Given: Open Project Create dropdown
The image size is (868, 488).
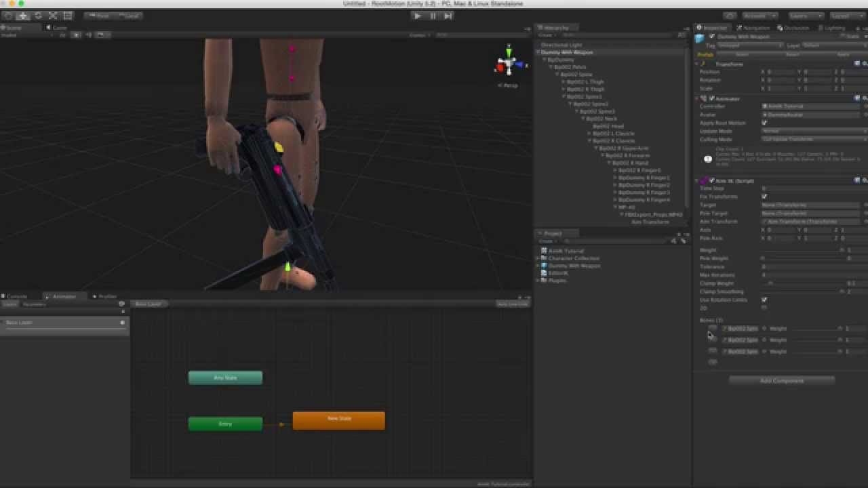Looking at the screenshot, I should coord(547,241).
